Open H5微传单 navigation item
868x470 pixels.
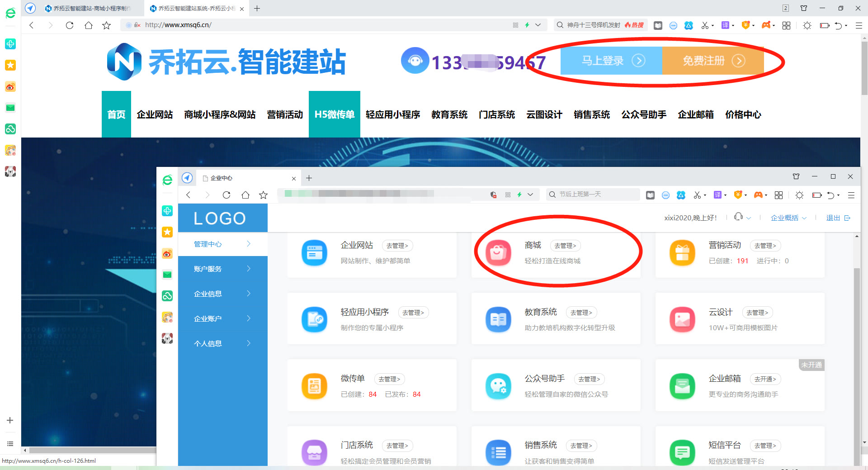pos(335,114)
